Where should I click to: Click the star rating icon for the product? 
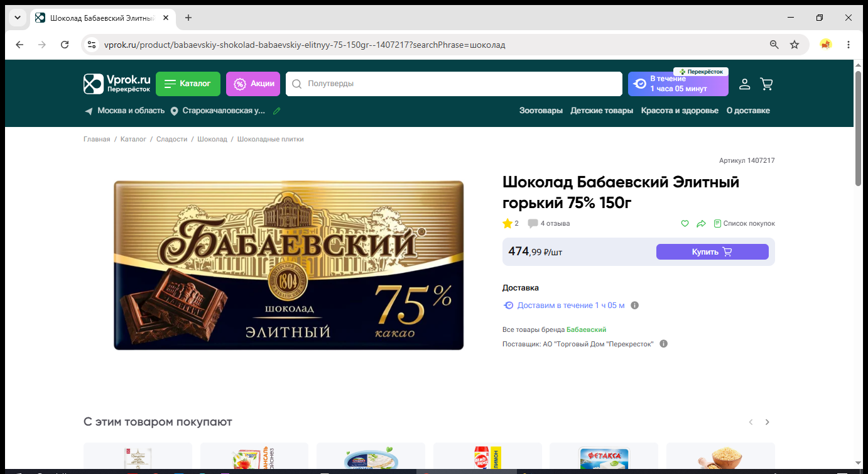(507, 223)
